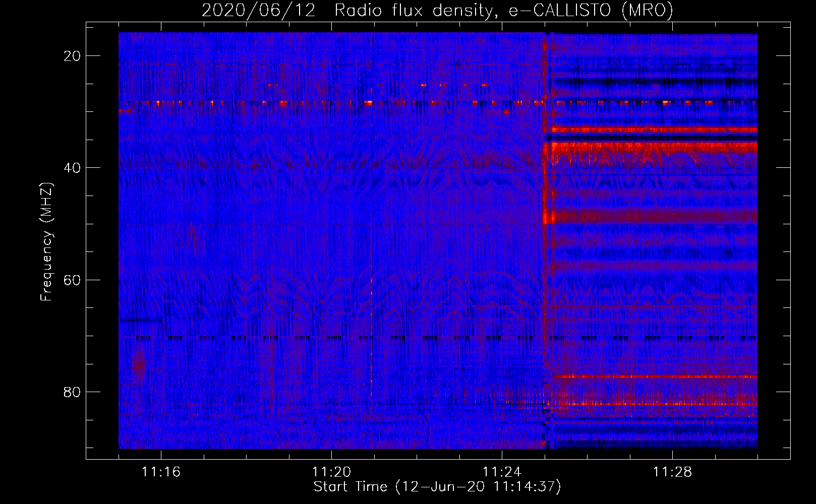Screen dimensions: 816x504
Task: Click the frequency tick label "80"
Action: coord(72,392)
